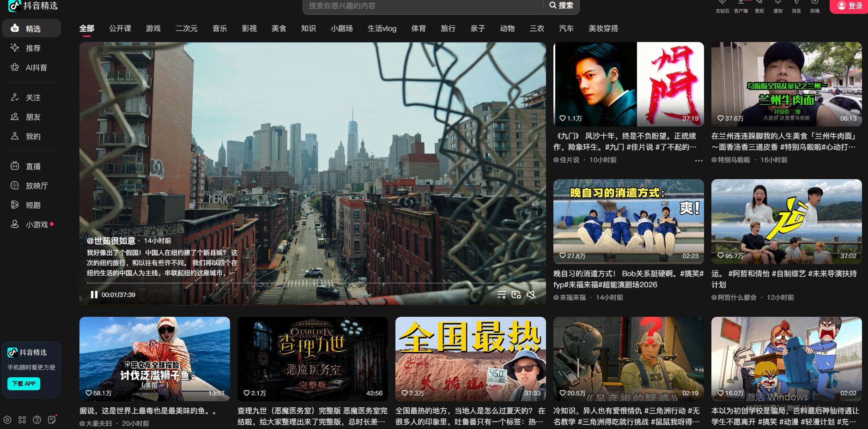Go to 推荐 in the sidebar

pyautogui.click(x=31, y=48)
